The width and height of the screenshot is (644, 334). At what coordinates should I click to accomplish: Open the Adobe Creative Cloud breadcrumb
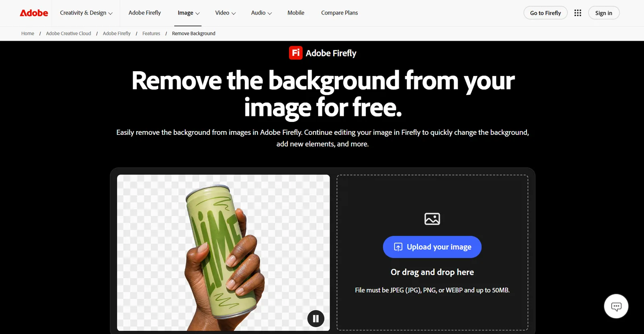point(68,33)
